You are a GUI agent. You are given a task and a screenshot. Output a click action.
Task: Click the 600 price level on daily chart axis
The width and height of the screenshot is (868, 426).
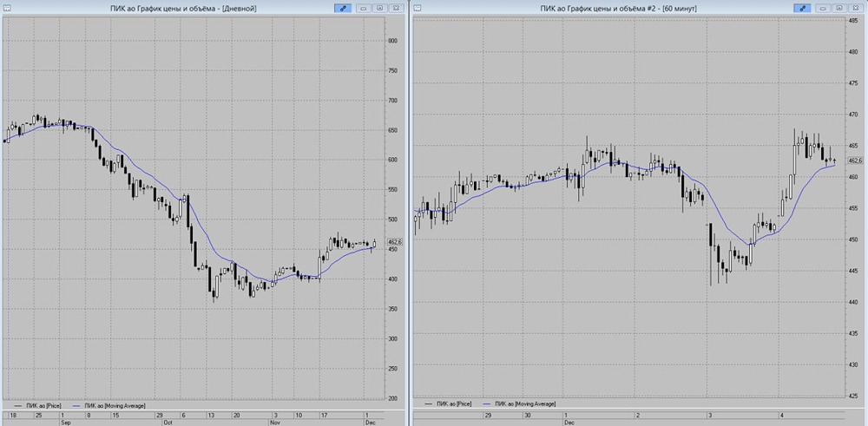pyautogui.click(x=393, y=160)
